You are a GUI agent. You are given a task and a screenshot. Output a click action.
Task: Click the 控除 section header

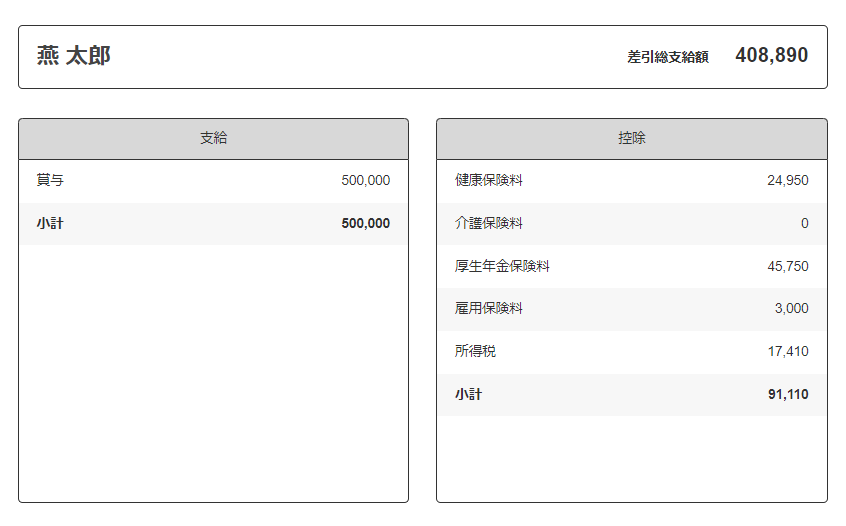click(x=632, y=139)
